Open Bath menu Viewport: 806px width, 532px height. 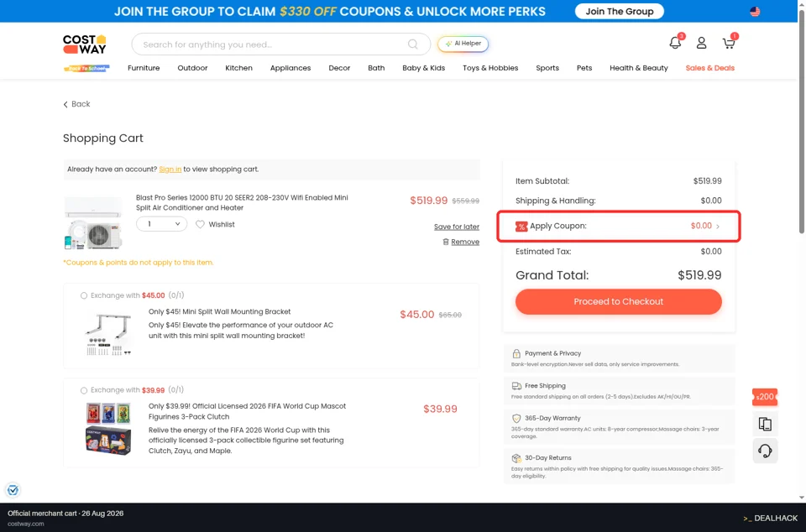point(376,68)
